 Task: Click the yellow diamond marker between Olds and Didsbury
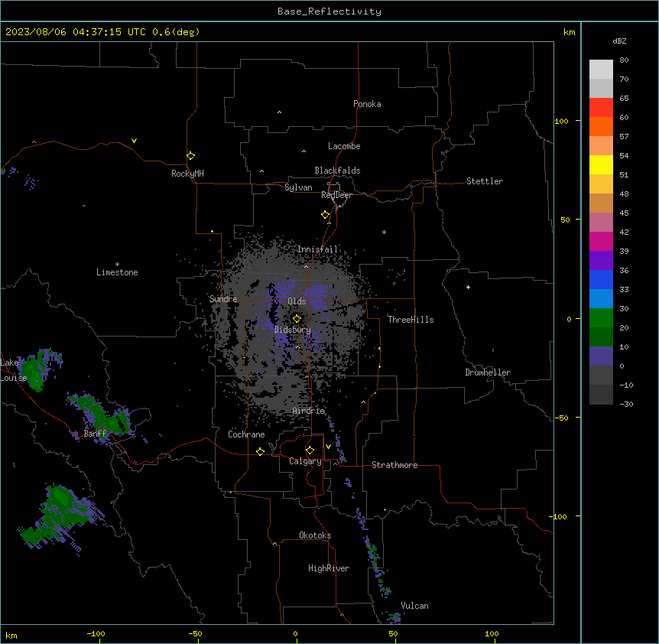click(x=297, y=319)
